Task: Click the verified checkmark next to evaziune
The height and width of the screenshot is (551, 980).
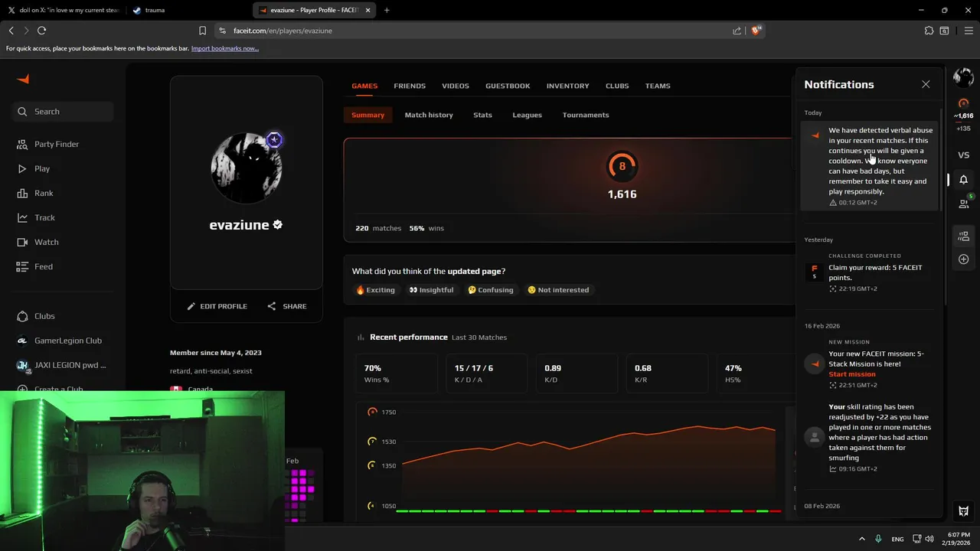Action: [x=278, y=225]
